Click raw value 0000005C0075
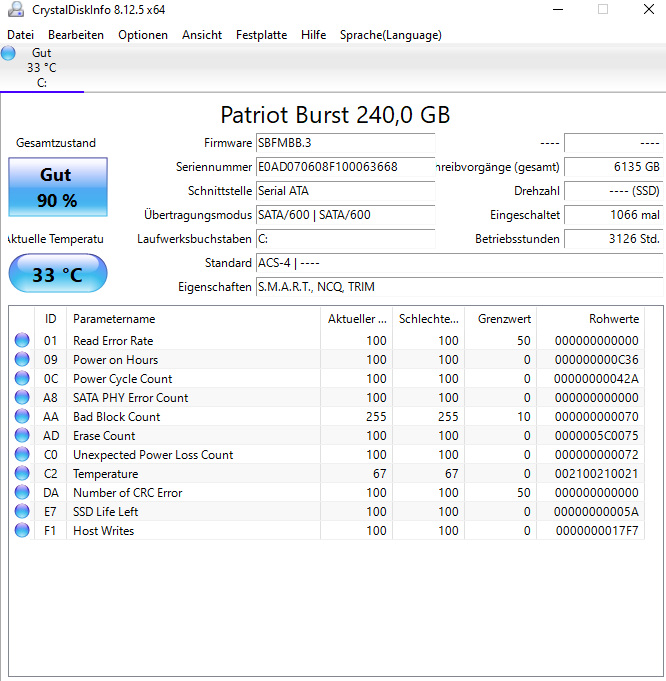Screen dimensions: 666x681 (596, 436)
